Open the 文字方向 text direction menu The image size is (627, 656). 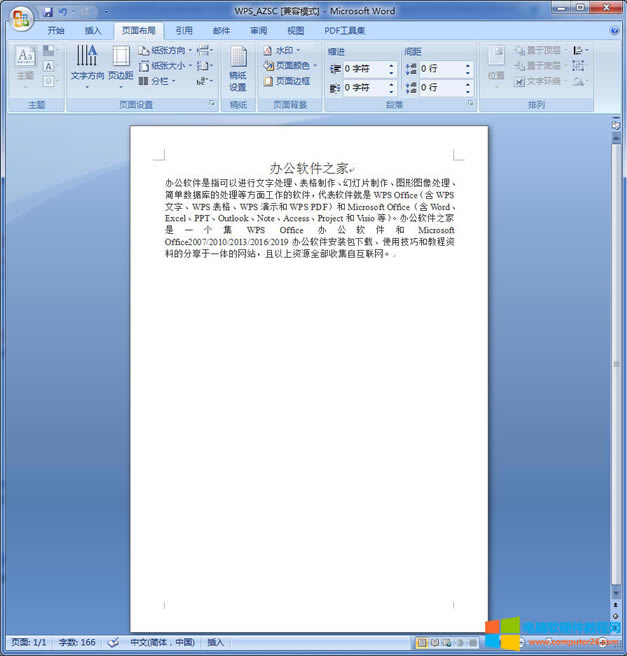pos(87,67)
